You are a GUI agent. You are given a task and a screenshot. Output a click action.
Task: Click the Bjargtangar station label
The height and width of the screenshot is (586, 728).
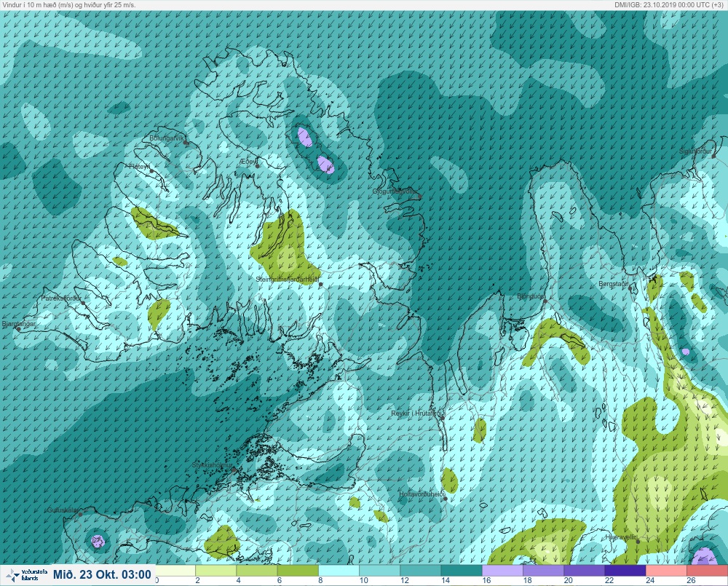[19, 324]
